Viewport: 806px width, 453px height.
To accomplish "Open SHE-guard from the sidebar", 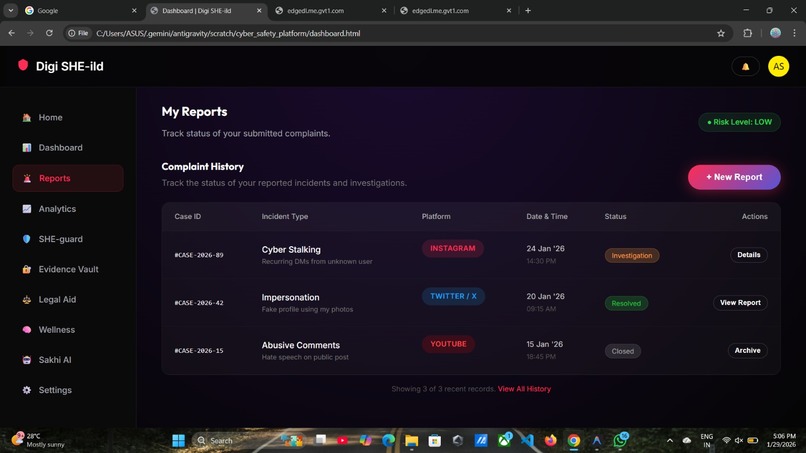I will (68, 239).
